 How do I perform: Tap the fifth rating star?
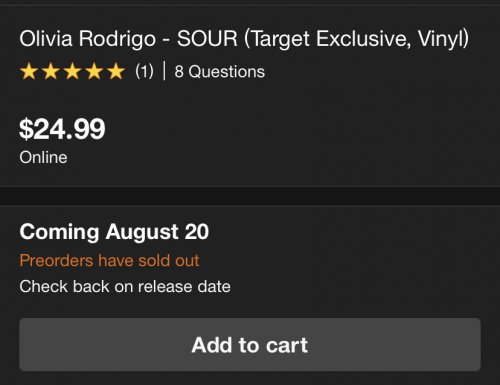116,71
